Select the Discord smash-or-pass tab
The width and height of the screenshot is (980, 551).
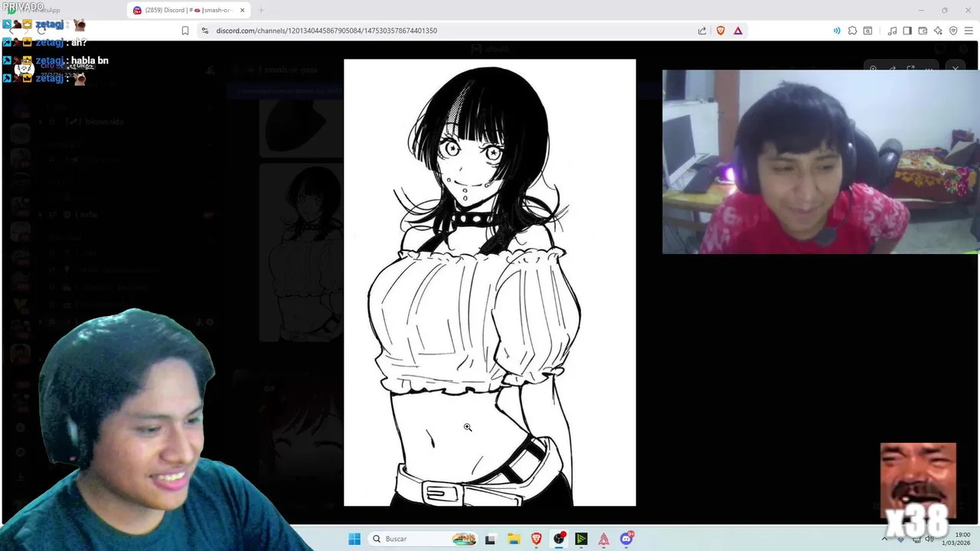click(x=189, y=10)
